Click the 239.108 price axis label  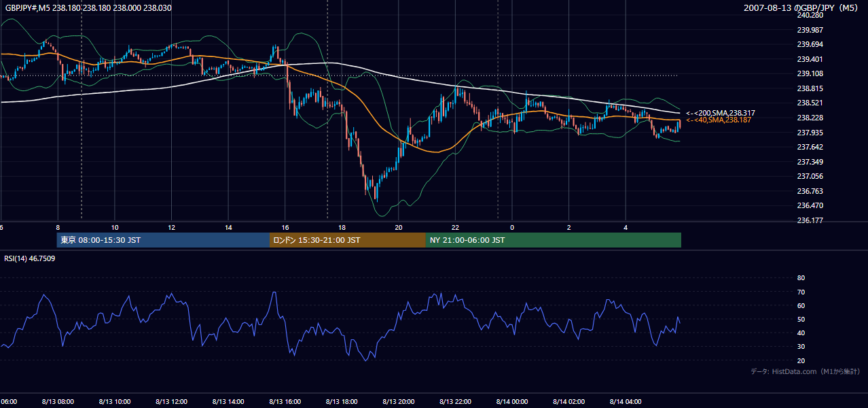[810, 73]
